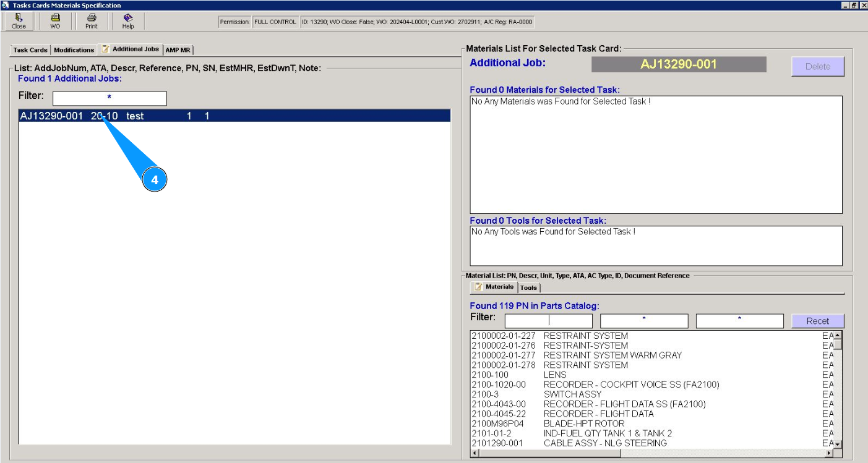The image size is (868, 463).
Task: Select the AJ13290-001 row in Additional Jobs list
Action: (234, 116)
